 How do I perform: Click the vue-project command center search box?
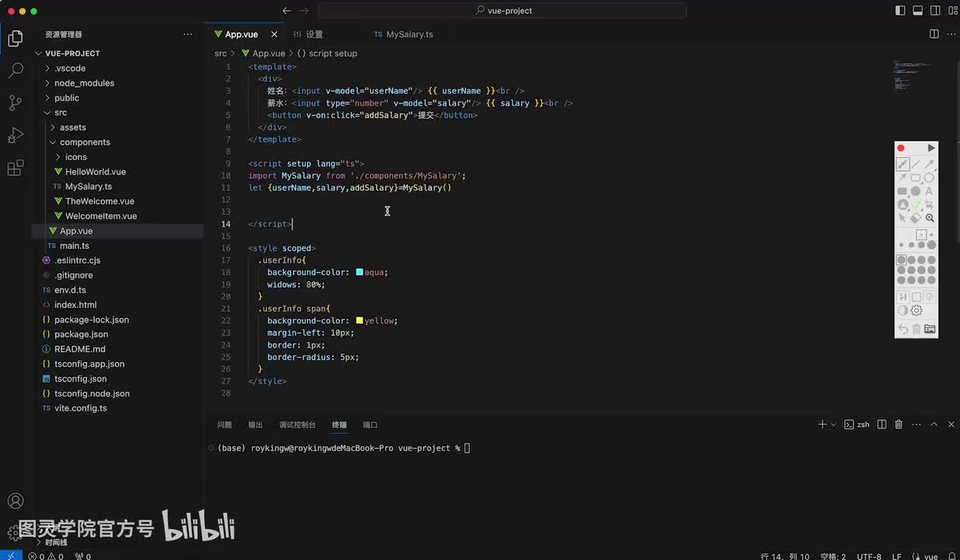click(x=503, y=11)
